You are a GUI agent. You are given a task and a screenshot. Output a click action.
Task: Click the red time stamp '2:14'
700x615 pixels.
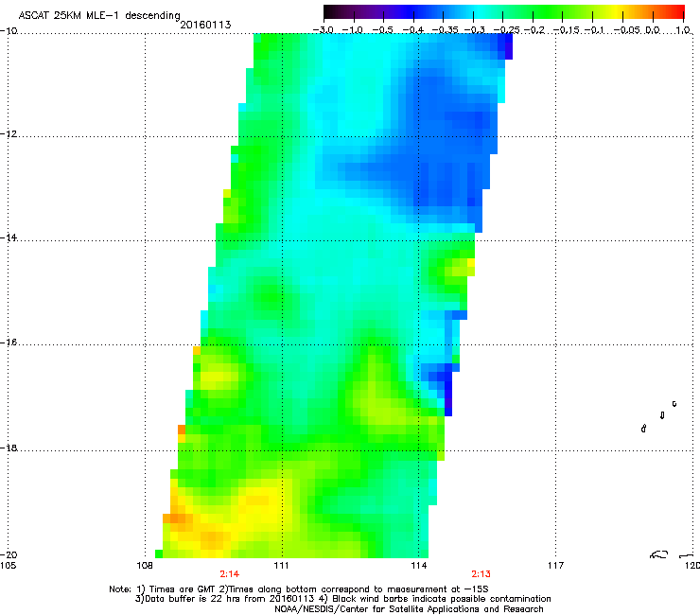230,574
